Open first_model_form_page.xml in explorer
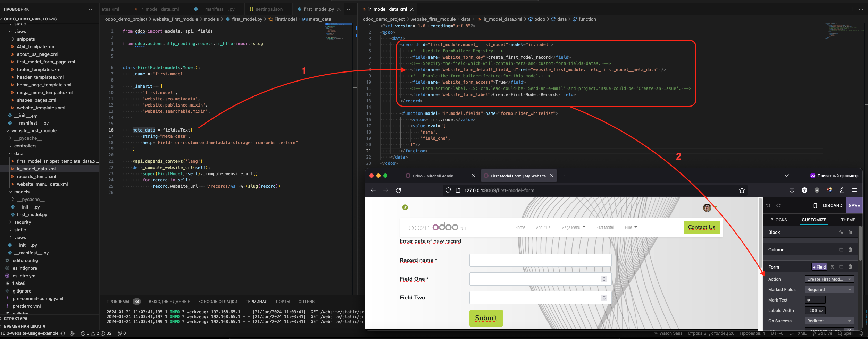Viewport: 868px width, 339px height. tap(46, 62)
